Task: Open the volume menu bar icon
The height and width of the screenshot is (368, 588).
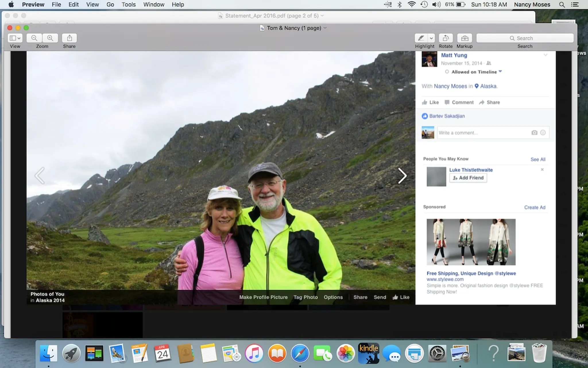Action: pos(436,5)
